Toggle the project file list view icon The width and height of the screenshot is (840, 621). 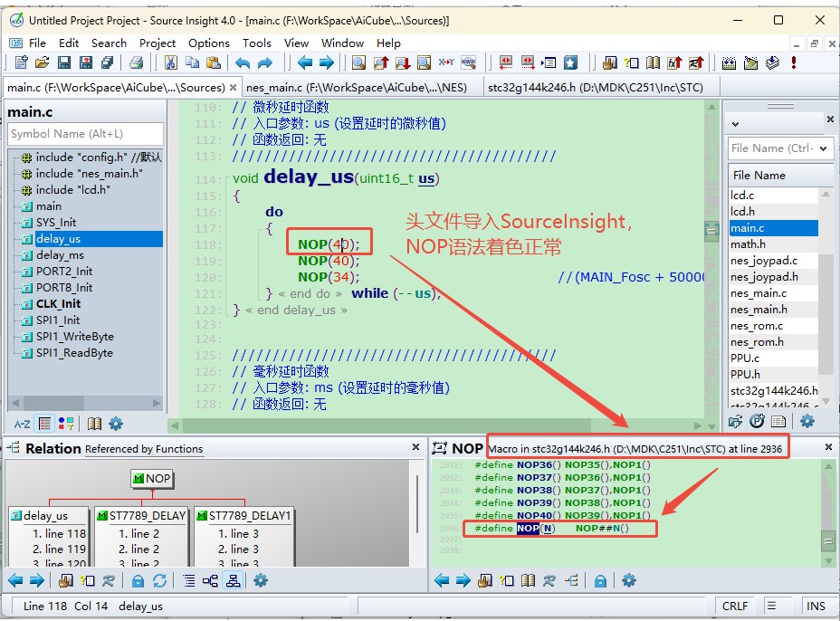(778, 421)
